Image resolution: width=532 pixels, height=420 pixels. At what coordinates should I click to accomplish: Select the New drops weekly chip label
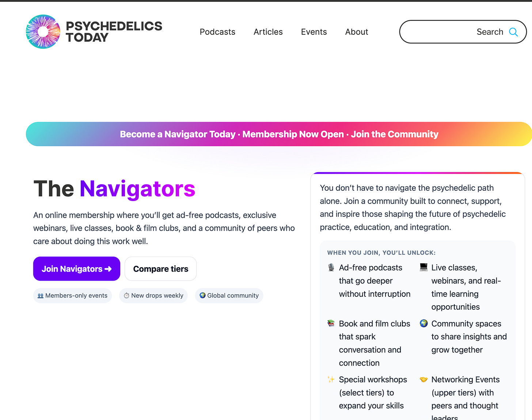pyautogui.click(x=157, y=295)
